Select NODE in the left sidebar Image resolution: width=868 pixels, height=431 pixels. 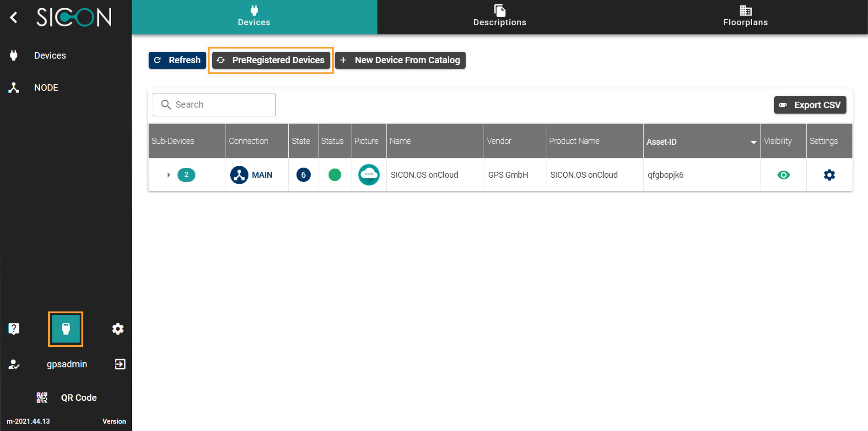point(46,87)
